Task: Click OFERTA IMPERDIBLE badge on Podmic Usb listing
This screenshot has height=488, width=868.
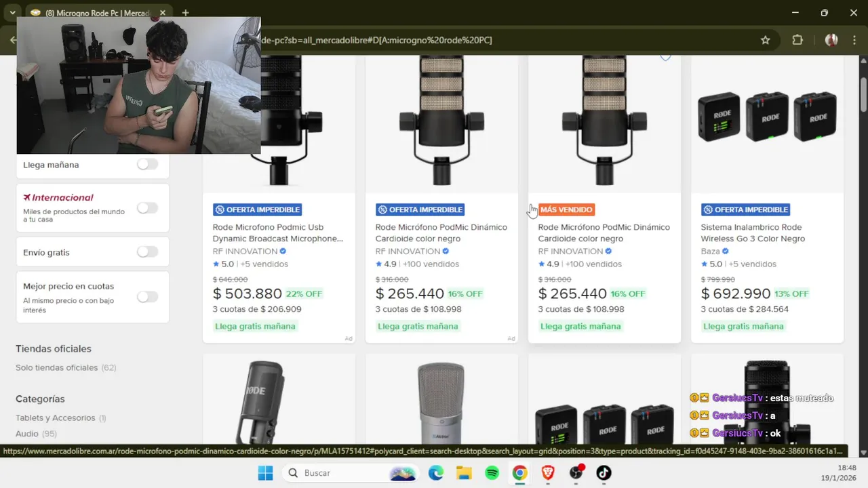Action: click(257, 209)
